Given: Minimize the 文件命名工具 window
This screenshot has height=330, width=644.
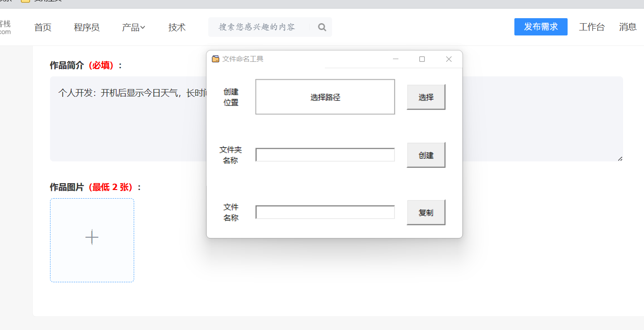Looking at the screenshot, I should pyautogui.click(x=396, y=59).
